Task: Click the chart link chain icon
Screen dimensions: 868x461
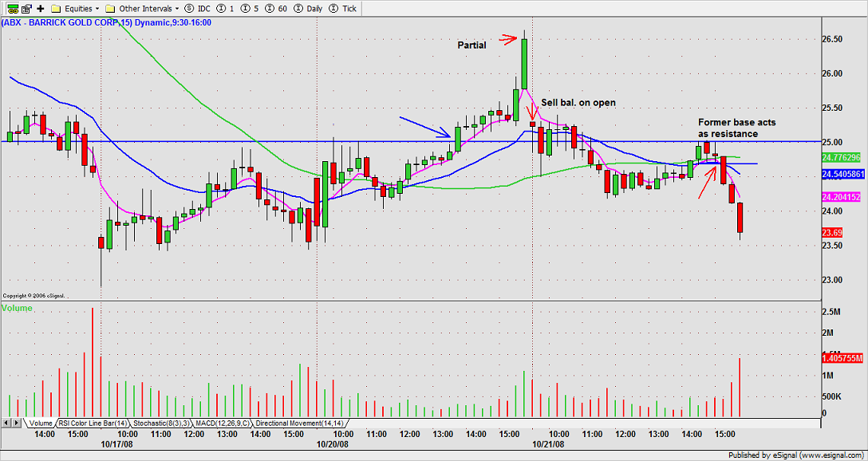Action: pos(14,8)
